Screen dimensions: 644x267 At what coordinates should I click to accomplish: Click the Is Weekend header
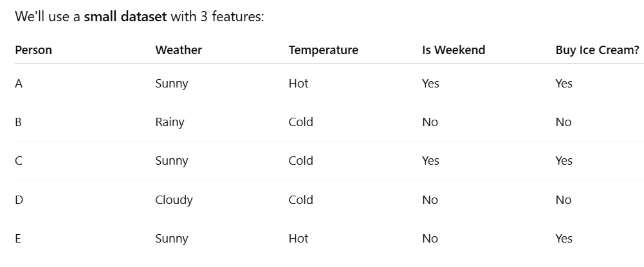pyautogui.click(x=454, y=50)
